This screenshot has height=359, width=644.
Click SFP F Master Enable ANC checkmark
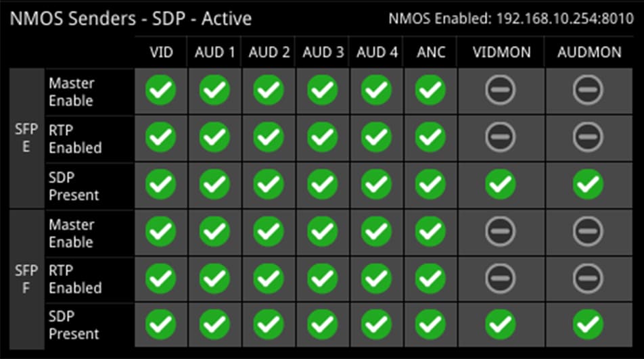pyautogui.click(x=430, y=231)
